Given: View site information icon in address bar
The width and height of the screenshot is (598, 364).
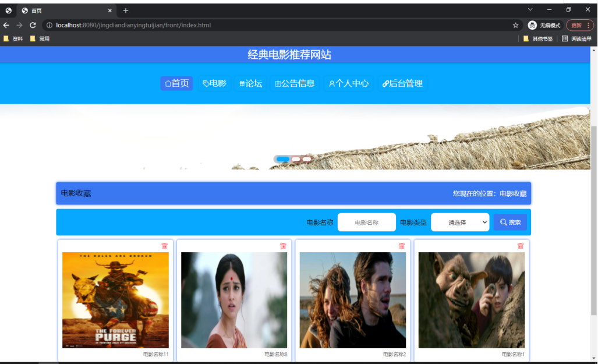Looking at the screenshot, I should [49, 25].
